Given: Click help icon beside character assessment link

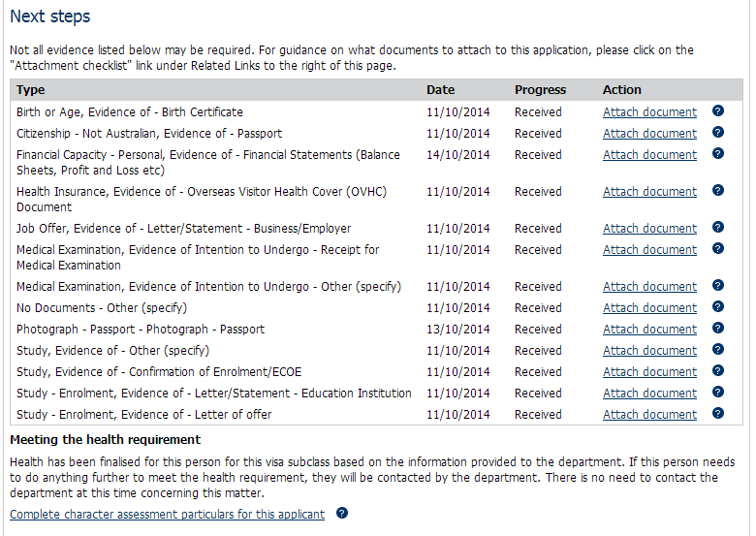Looking at the screenshot, I should pos(342,514).
